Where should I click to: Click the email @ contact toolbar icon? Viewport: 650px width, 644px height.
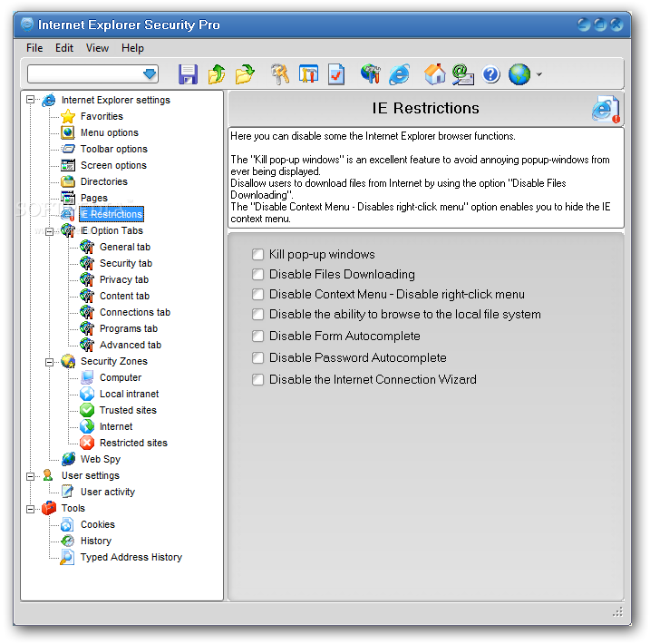pyautogui.click(x=462, y=74)
